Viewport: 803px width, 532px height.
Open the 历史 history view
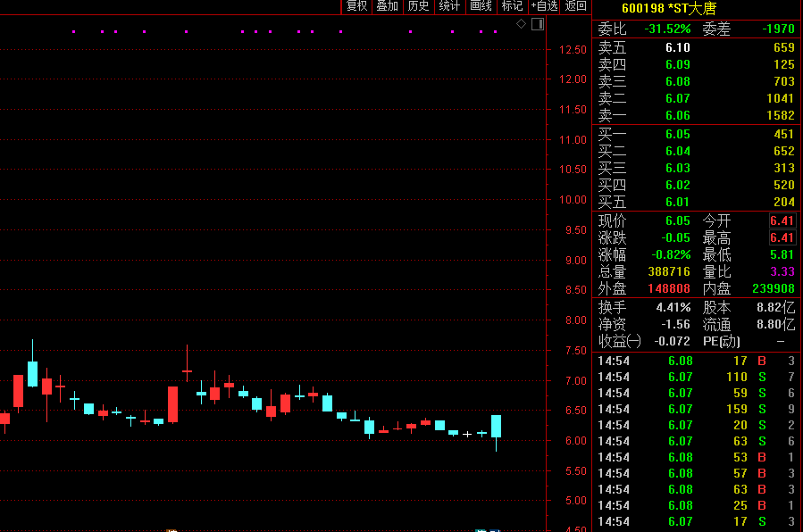(418, 6)
